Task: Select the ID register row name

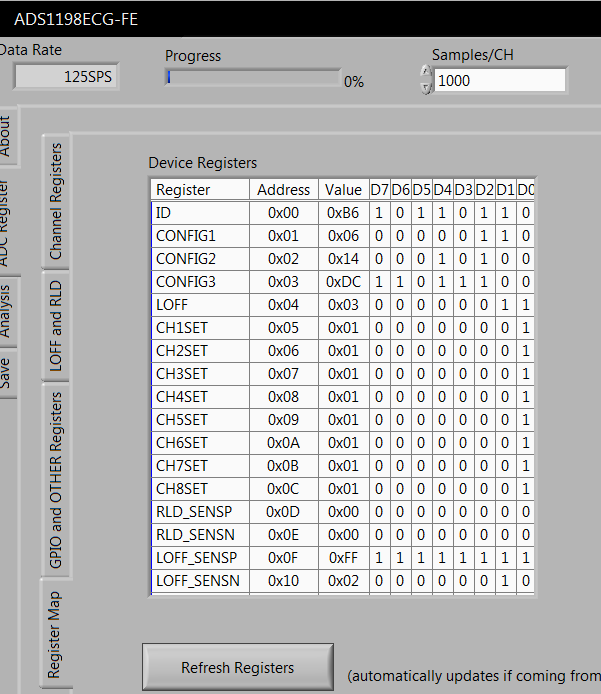Action: 200,213
